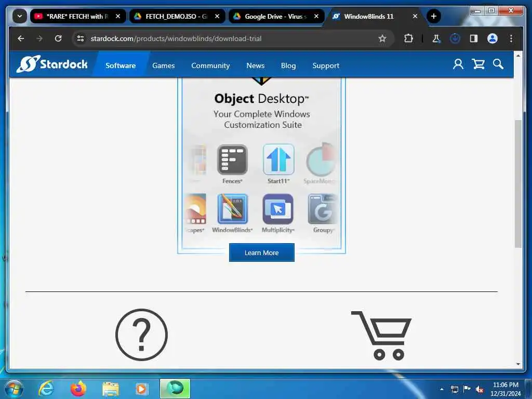Select the Groupy app icon

(x=322, y=209)
